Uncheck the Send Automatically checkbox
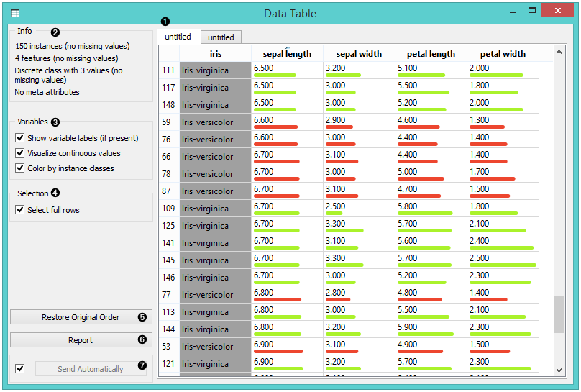 tap(19, 369)
